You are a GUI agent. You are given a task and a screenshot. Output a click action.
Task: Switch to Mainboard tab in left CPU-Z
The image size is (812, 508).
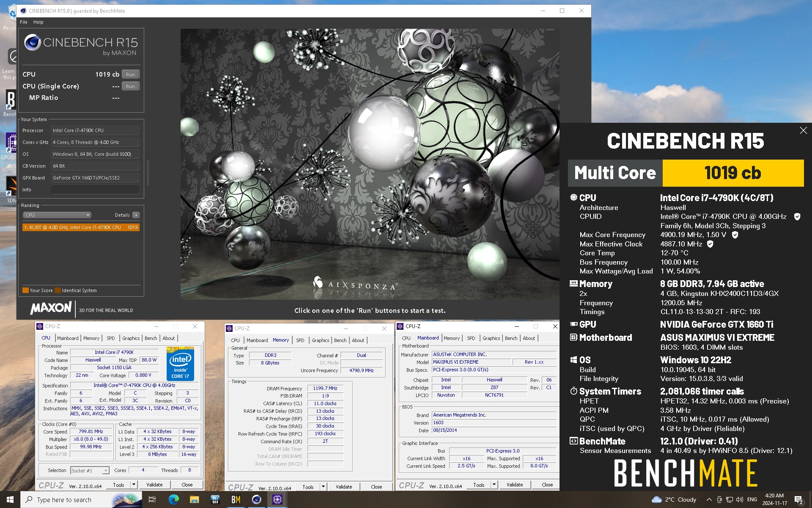click(68, 338)
